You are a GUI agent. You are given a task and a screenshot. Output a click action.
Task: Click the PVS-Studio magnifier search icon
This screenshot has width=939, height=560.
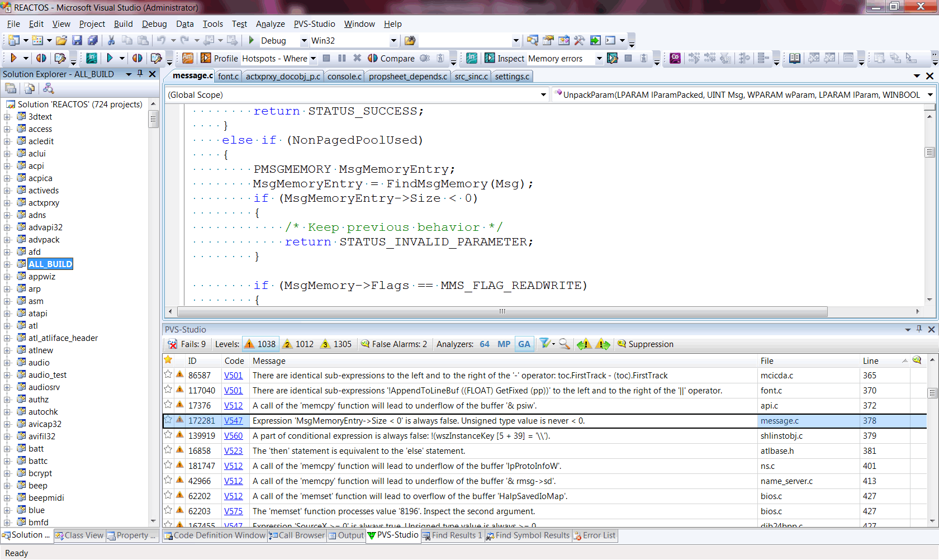pyautogui.click(x=565, y=344)
